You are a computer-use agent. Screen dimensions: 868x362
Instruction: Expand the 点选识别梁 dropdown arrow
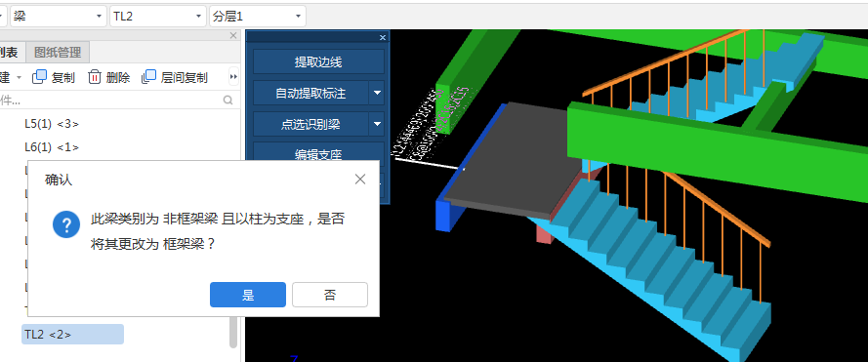[377, 124]
